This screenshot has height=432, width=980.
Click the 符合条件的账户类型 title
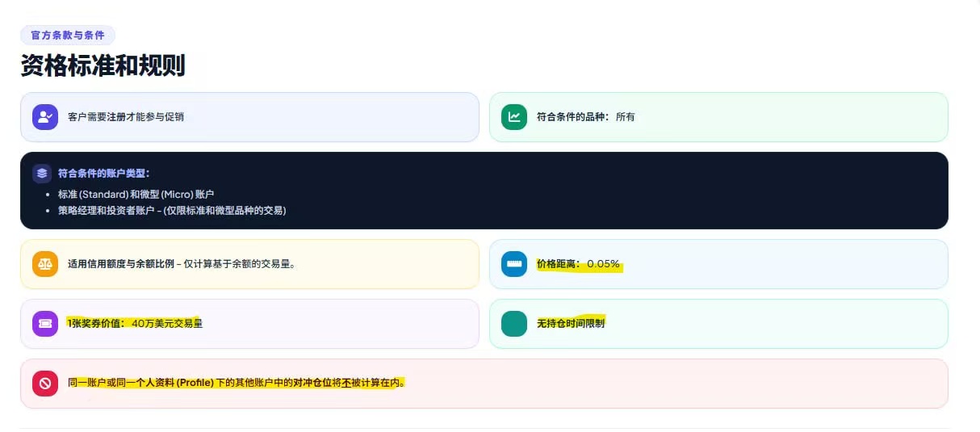[104, 174]
